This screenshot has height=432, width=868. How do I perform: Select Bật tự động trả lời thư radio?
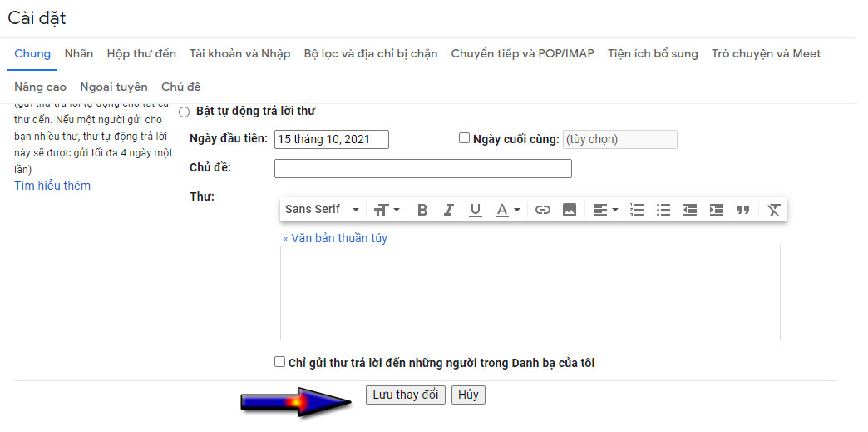point(185,112)
